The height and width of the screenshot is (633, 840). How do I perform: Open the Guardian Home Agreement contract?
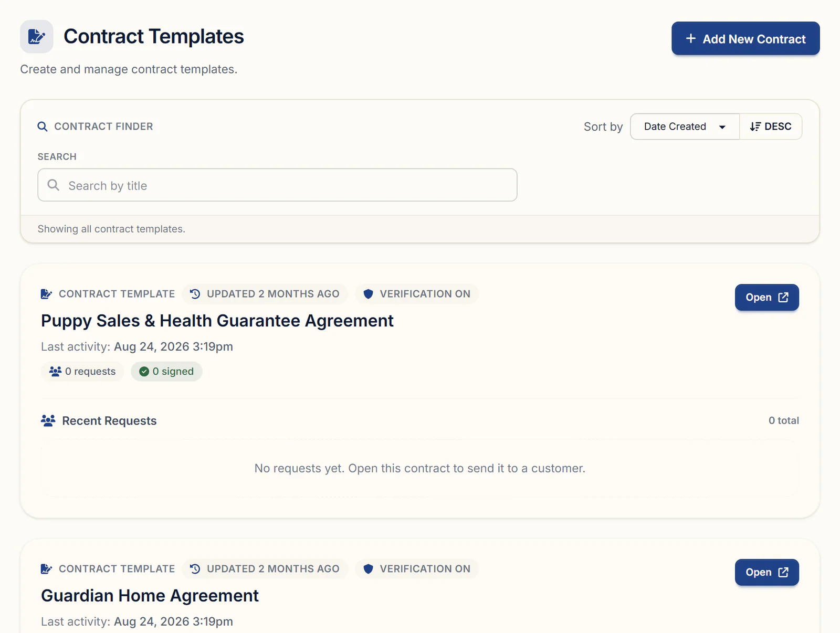[x=766, y=572]
